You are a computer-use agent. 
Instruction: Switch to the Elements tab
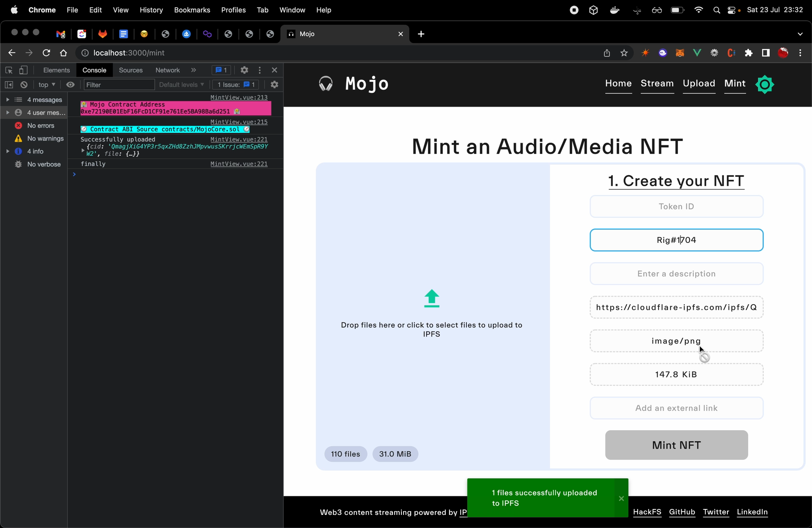tap(56, 70)
